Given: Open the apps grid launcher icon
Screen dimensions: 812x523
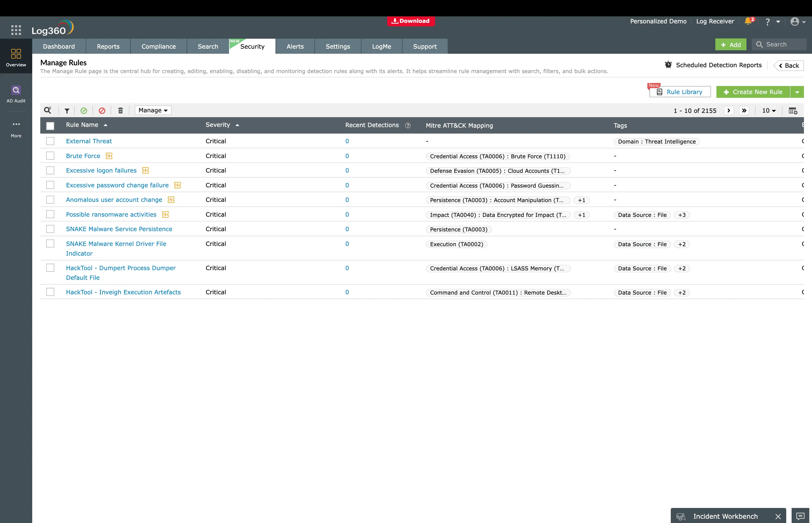Looking at the screenshot, I should 16,30.
